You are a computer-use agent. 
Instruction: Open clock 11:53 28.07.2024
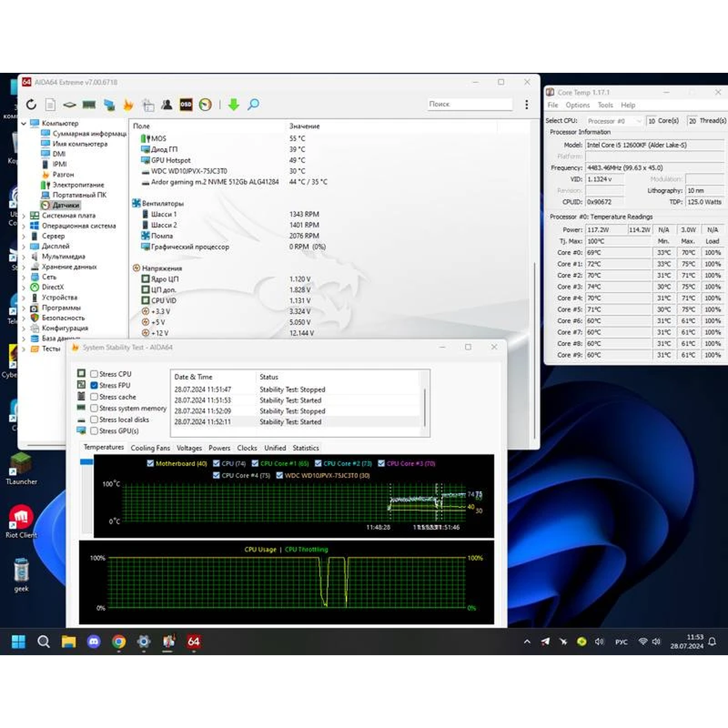point(687,642)
